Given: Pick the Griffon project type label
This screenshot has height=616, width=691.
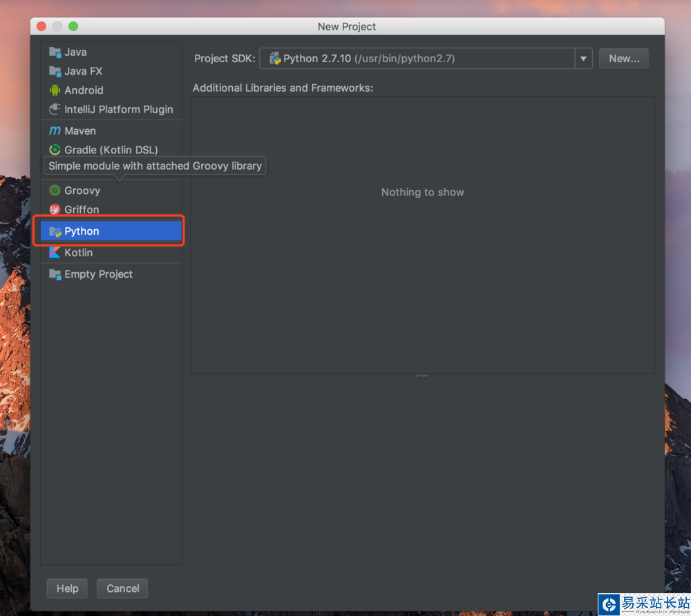Looking at the screenshot, I should [x=82, y=209].
